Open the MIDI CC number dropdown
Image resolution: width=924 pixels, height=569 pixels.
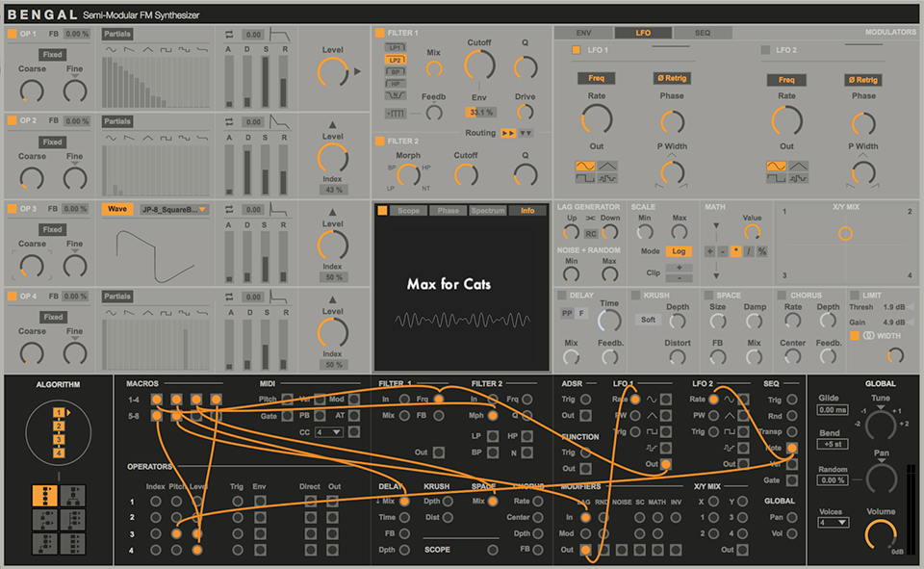[330, 432]
